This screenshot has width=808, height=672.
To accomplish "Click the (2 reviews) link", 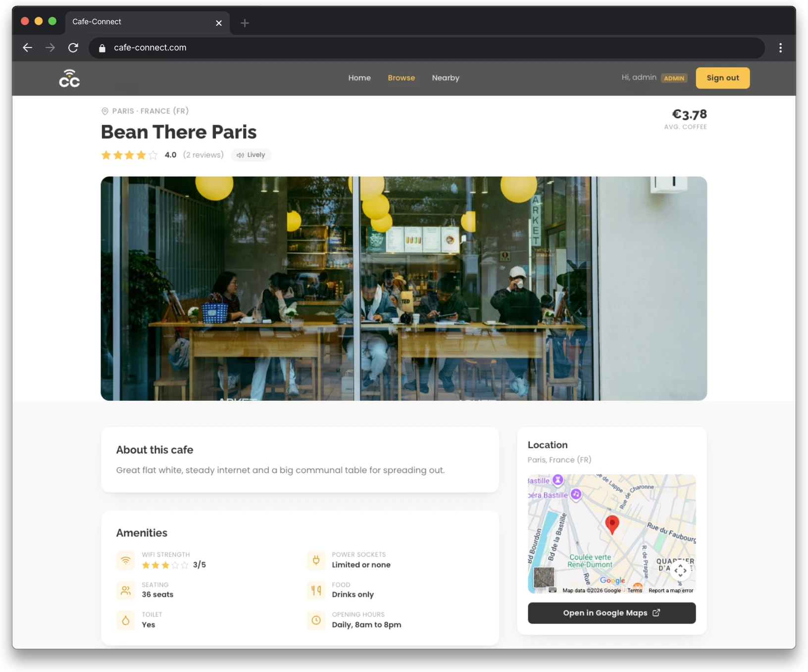I will pos(203,155).
